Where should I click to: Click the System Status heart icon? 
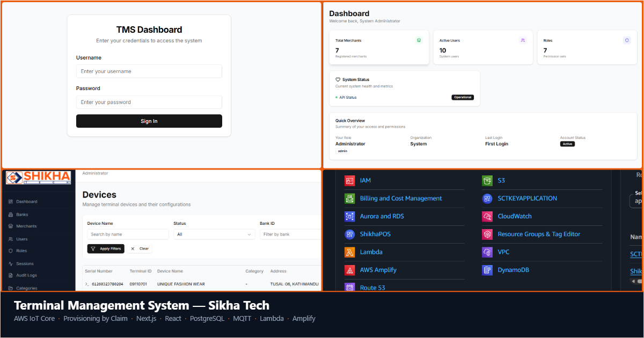pos(338,79)
